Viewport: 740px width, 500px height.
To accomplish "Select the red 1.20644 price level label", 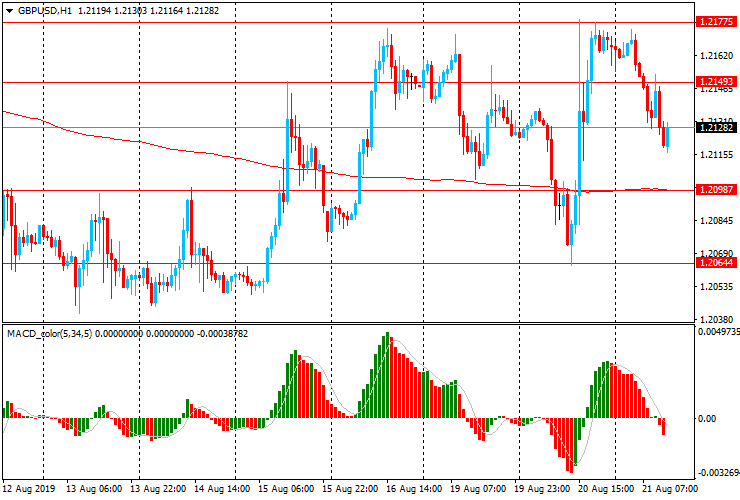I will click(x=716, y=263).
